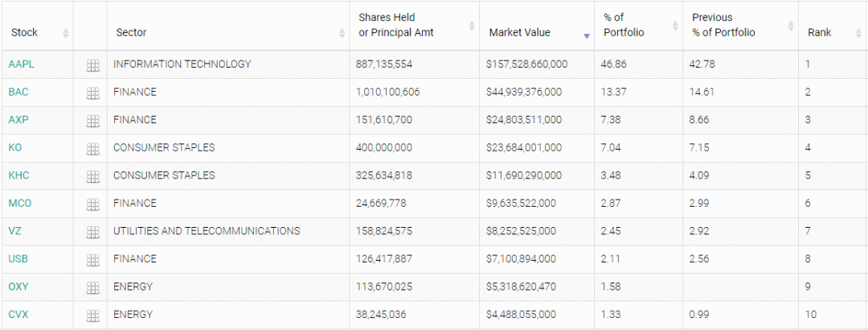This screenshot has height=330, width=868.
Task: Sort by Rank using its sort arrows
Action: click(858, 33)
